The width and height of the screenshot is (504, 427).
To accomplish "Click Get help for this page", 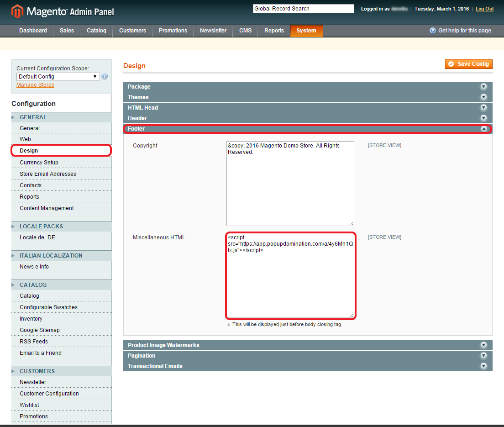I will coord(464,31).
